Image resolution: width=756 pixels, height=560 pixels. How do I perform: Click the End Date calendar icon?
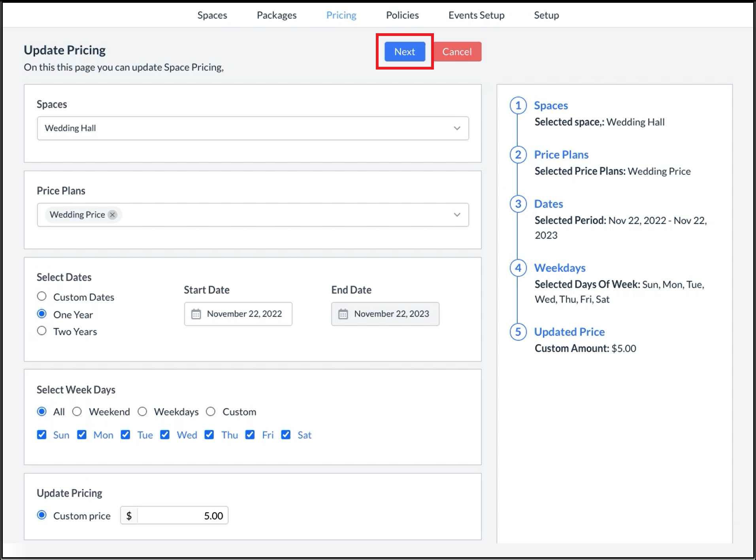(x=343, y=314)
